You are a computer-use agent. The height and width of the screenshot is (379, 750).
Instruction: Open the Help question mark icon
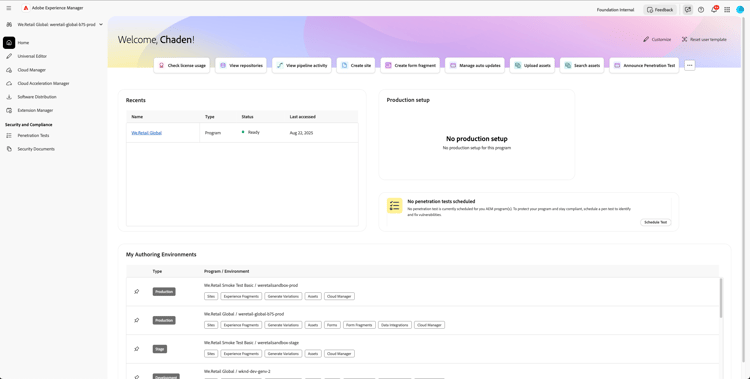(x=701, y=10)
